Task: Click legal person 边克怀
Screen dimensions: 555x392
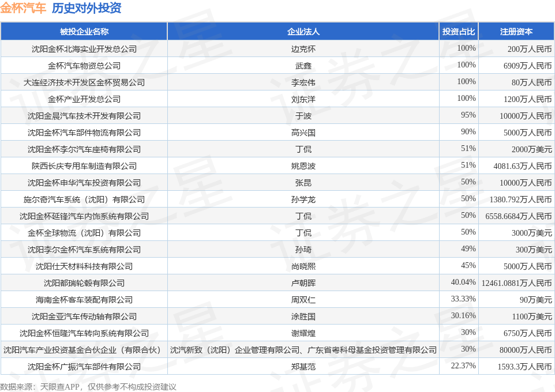Action: (x=303, y=49)
